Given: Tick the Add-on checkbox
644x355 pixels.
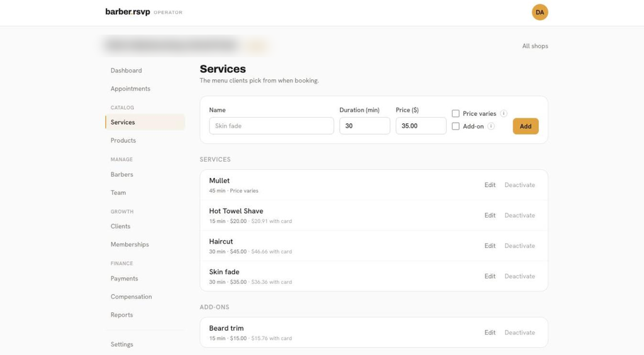Looking at the screenshot, I should click(455, 126).
